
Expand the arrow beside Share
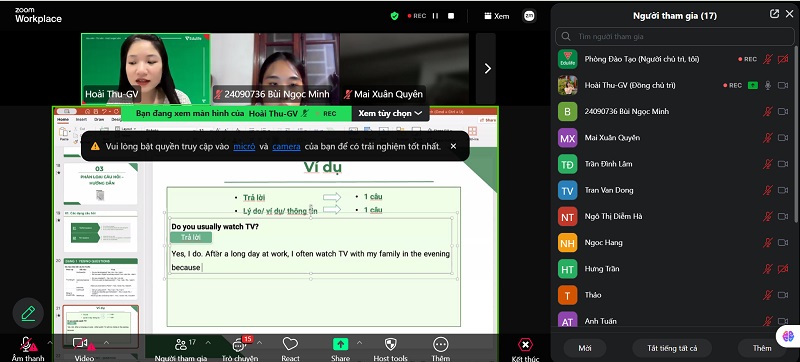pyautogui.click(x=359, y=343)
